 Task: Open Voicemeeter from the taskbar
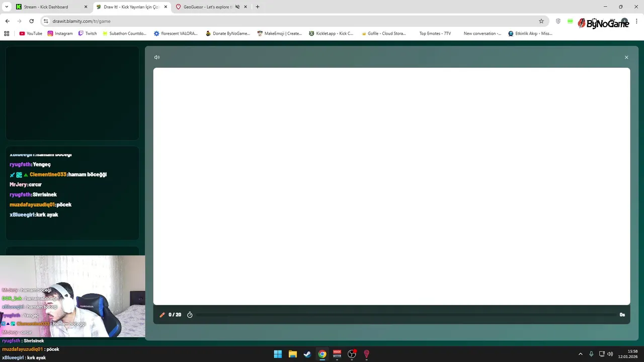click(x=337, y=354)
